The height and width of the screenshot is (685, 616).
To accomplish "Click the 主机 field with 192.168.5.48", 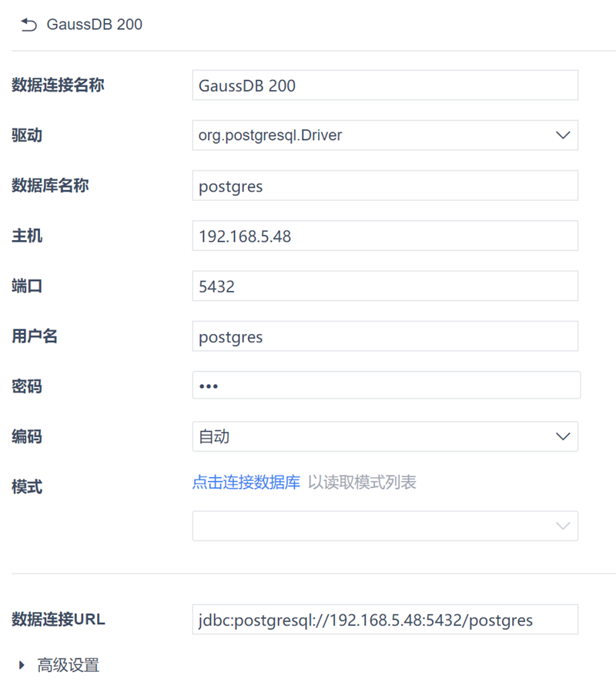I will click(x=385, y=236).
